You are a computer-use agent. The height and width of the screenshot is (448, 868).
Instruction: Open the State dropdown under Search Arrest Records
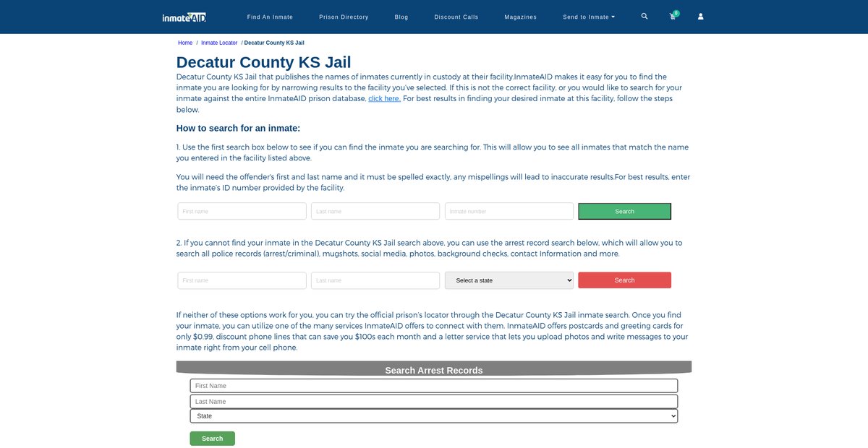(434, 416)
